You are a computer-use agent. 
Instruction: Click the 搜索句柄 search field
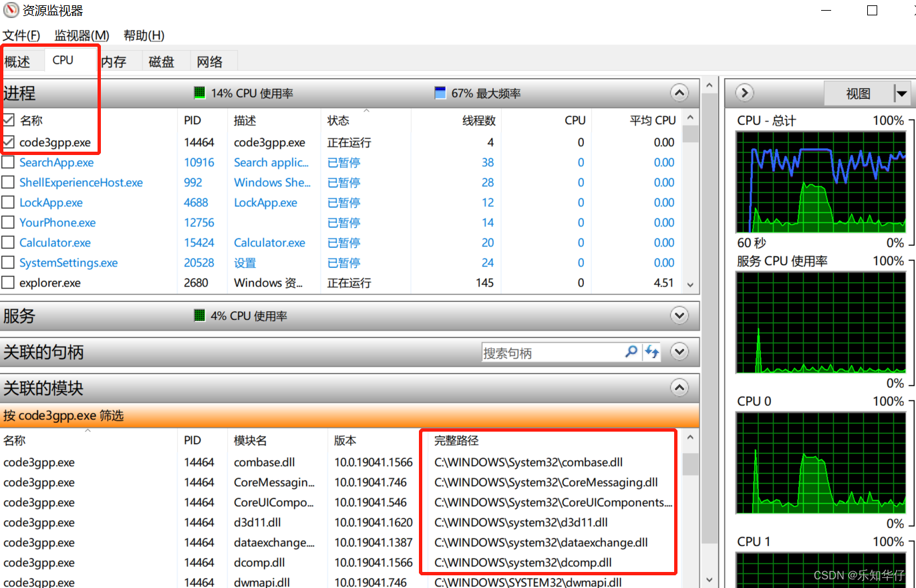click(x=551, y=353)
